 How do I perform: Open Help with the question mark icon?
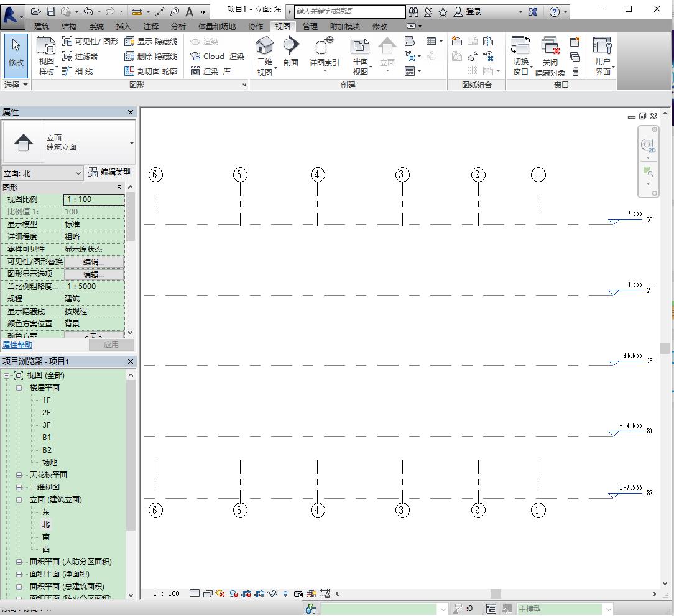click(x=555, y=12)
